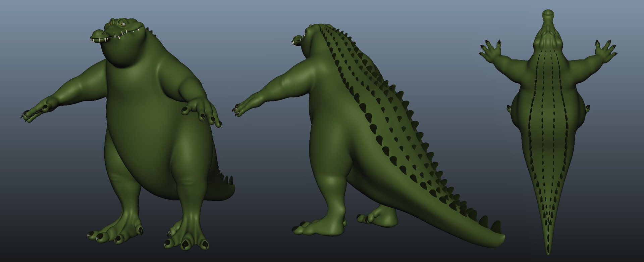644x262 pixels.
Task: Select the top-down view crocodile model
Action: click(548, 132)
